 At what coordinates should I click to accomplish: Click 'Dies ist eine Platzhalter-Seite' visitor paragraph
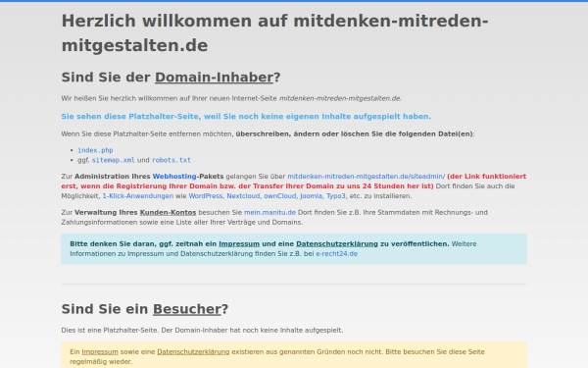click(202, 331)
